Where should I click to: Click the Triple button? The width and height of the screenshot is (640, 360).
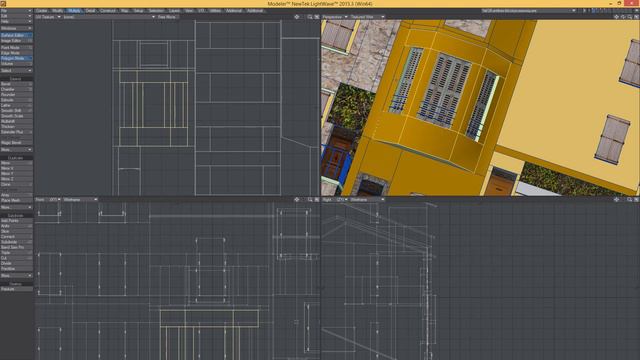point(16,253)
